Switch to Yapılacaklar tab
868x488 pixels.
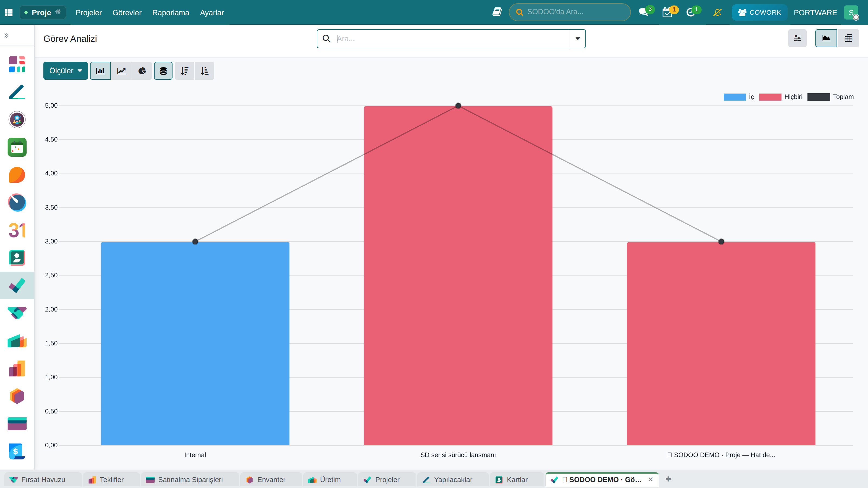click(x=453, y=480)
